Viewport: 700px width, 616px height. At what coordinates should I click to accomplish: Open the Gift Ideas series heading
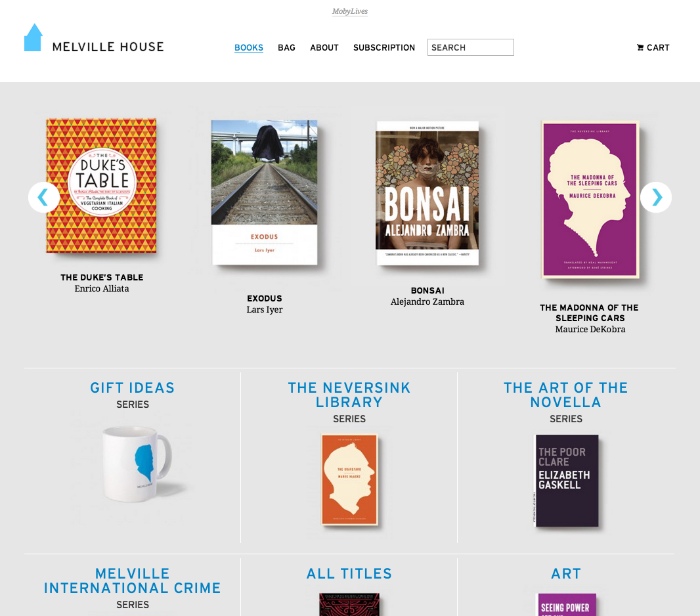tap(133, 388)
